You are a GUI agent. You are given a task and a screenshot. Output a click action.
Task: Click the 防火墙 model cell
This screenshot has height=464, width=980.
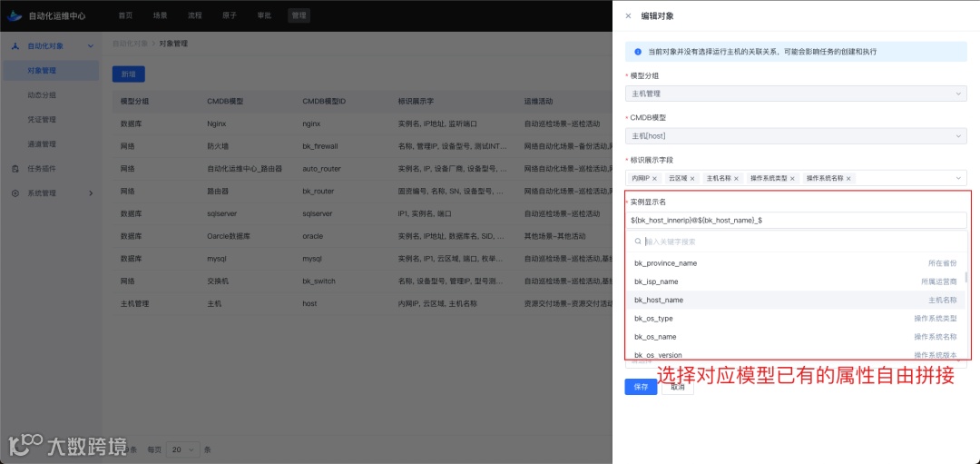pyautogui.click(x=218, y=146)
